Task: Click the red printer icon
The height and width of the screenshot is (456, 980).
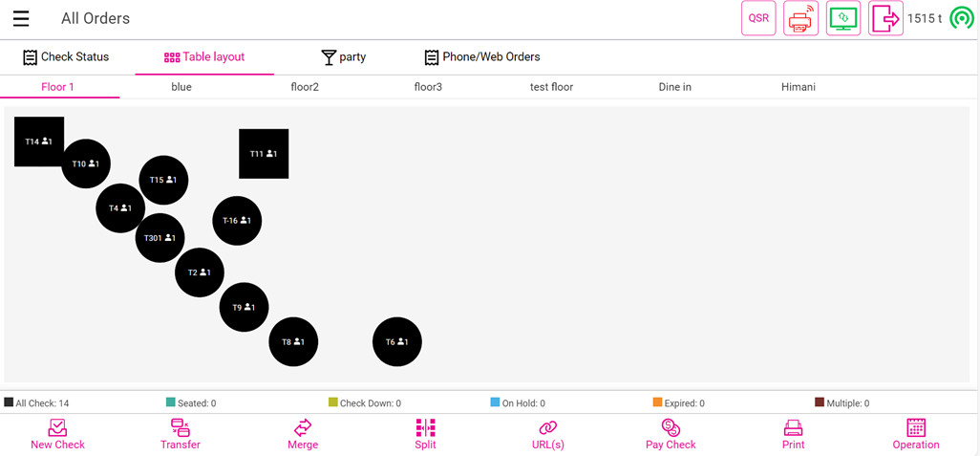Action: pyautogui.click(x=800, y=18)
